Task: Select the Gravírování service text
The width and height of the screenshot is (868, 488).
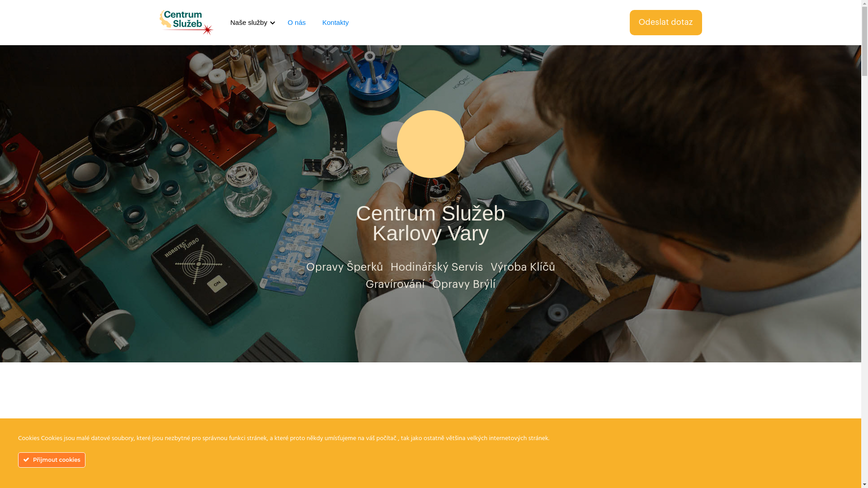Action: click(x=395, y=284)
